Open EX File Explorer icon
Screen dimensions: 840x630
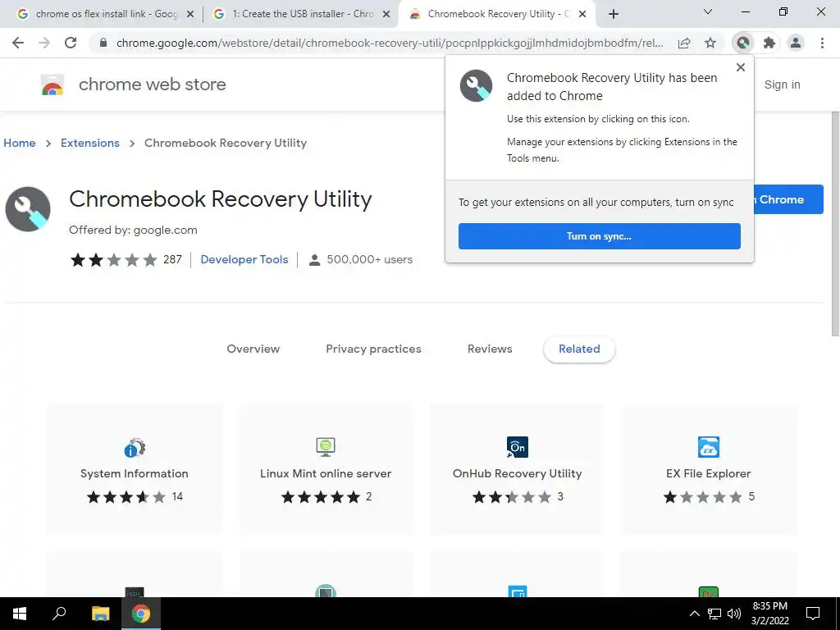[x=709, y=447]
